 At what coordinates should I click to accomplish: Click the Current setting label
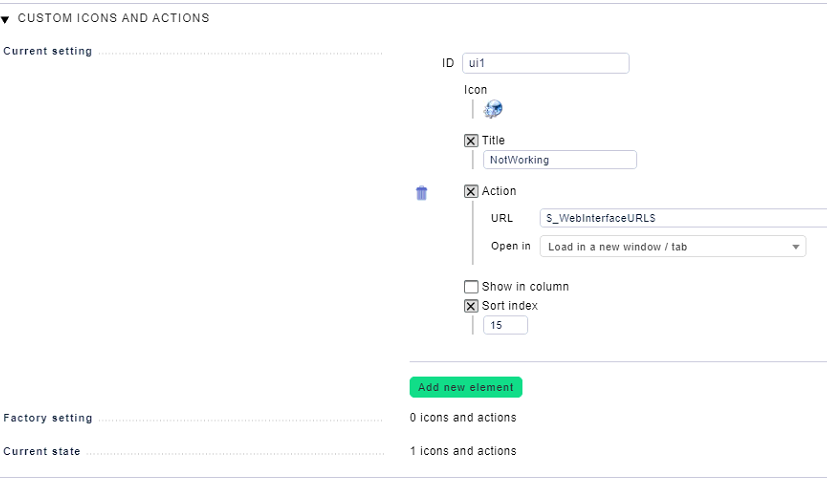(48, 51)
